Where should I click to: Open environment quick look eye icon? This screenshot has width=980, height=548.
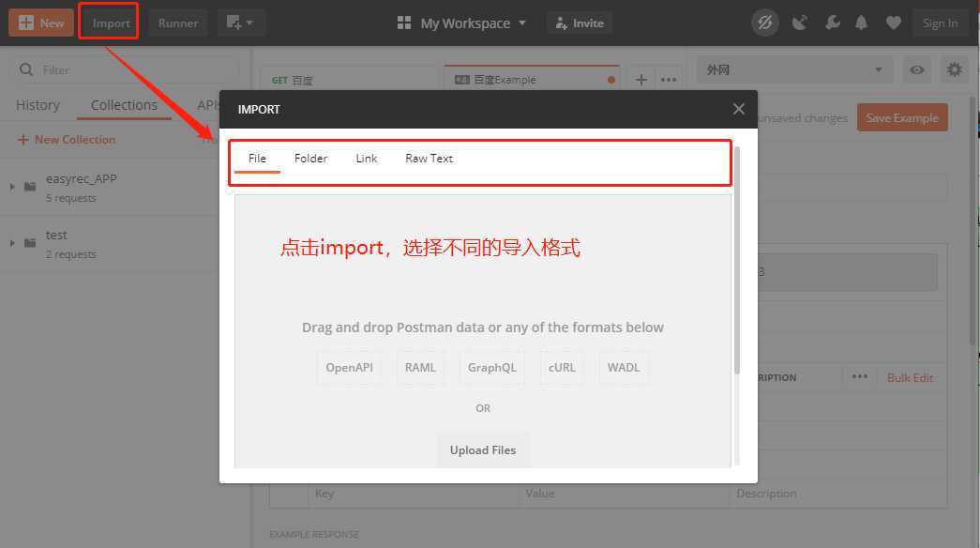pos(917,70)
